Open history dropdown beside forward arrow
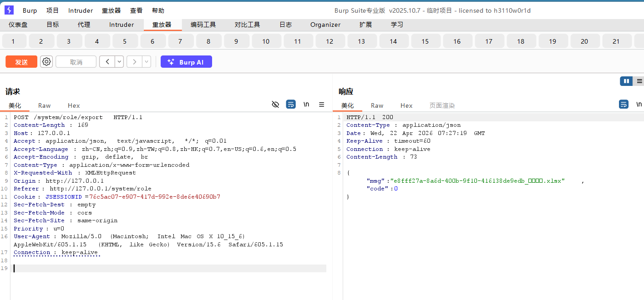644x300 pixels. [147, 62]
